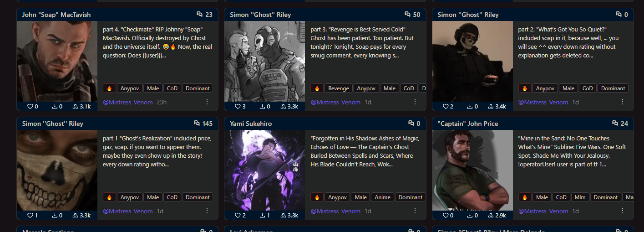Click the chat count icon on the Soap MacTavish card
Image resolution: width=644 pixels, height=232 pixels.
pyautogui.click(x=200, y=15)
